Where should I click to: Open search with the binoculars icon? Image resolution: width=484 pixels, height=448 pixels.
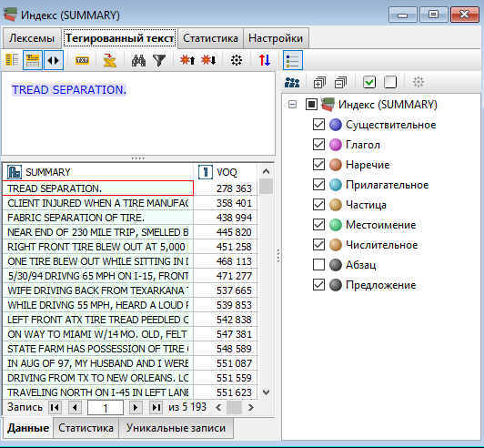138,60
